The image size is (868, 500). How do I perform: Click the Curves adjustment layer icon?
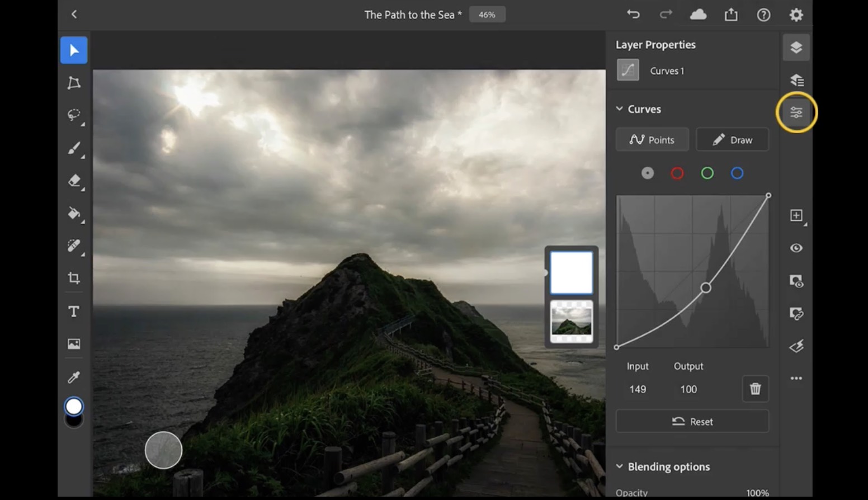(x=628, y=70)
